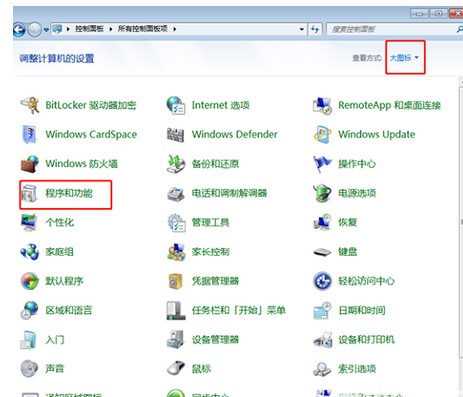Open the 索引选项 text link

pos(357,369)
